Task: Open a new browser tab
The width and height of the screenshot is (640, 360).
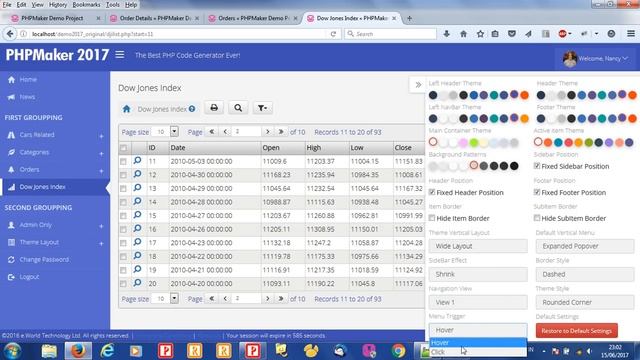Action: [x=409, y=18]
